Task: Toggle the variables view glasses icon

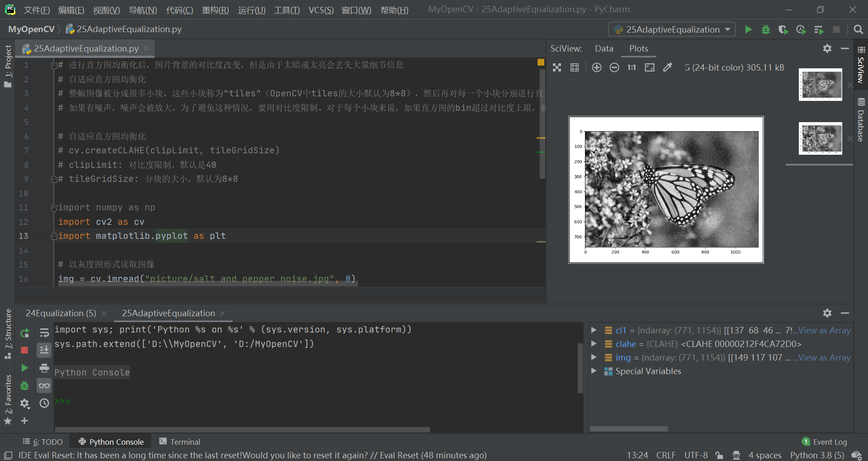Action: click(x=44, y=385)
